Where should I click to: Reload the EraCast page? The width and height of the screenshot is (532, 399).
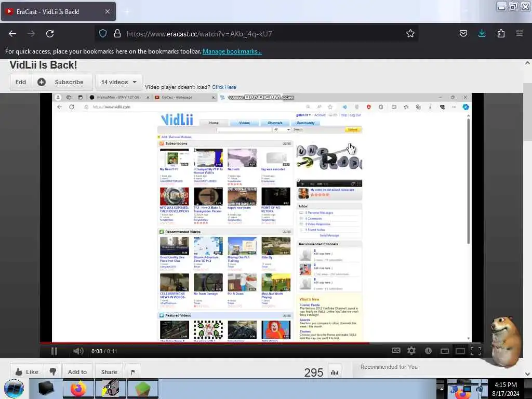50,34
